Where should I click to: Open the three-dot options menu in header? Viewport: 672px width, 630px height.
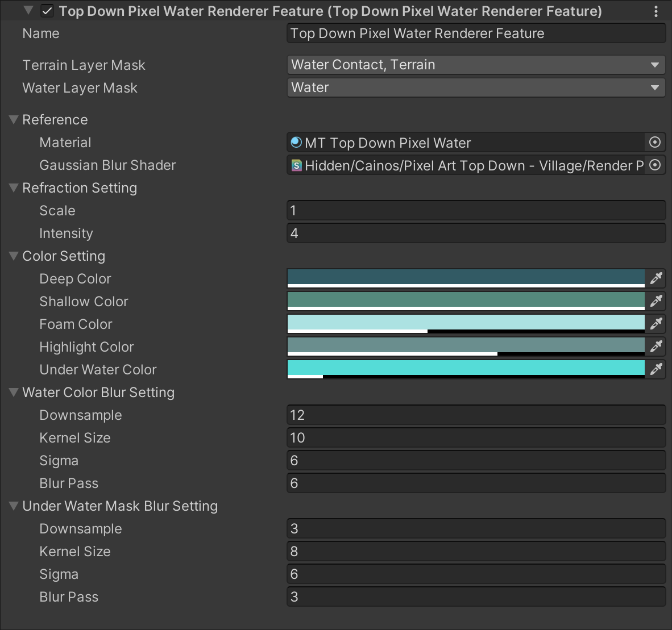click(656, 11)
